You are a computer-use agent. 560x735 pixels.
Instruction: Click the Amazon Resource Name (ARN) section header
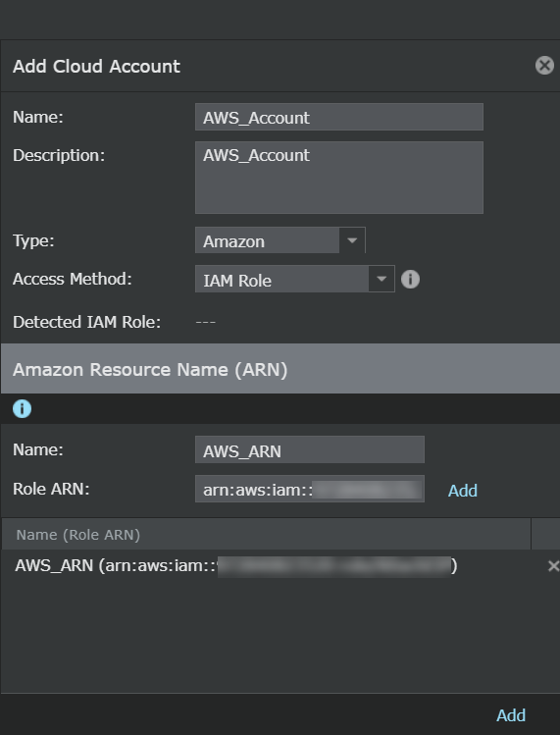[x=280, y=369]
